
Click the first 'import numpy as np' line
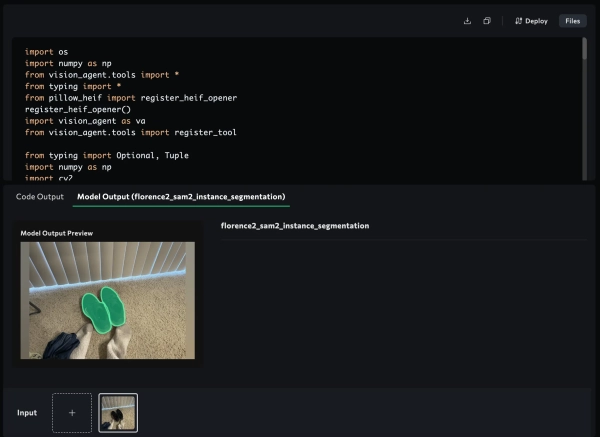coord(68,63)
